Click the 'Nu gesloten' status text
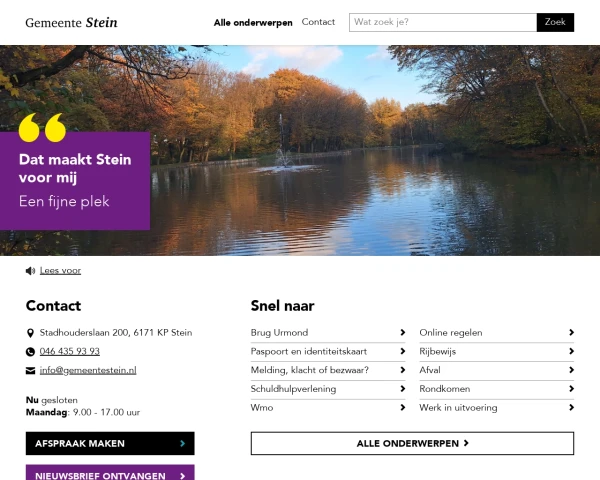 [x=52, y=400]
